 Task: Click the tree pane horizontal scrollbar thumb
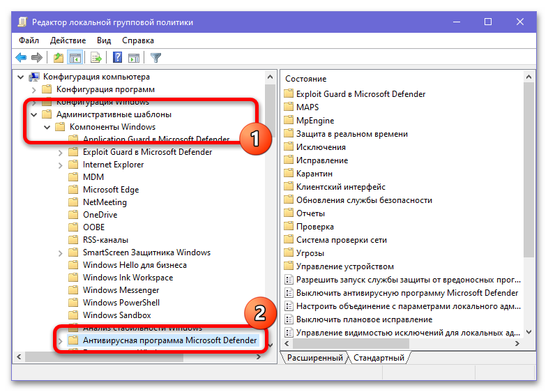click(x=104, y=357)
